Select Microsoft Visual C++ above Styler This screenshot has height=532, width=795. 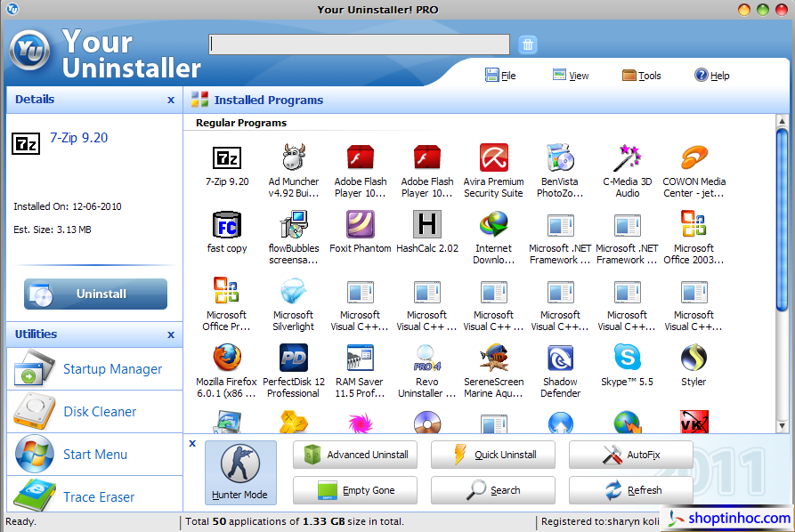[x=694, y=292]
